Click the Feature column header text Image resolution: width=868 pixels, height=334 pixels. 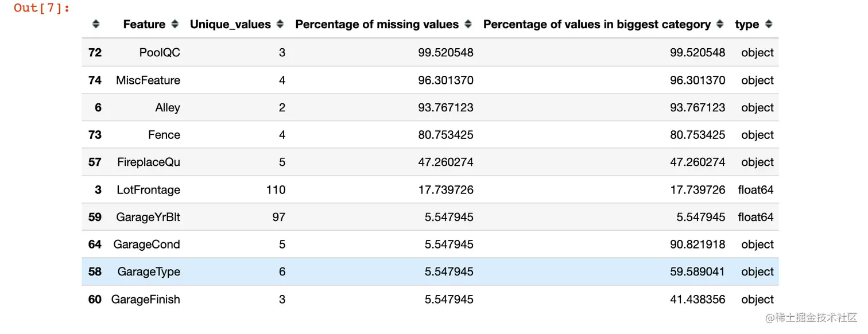(144, 24)
